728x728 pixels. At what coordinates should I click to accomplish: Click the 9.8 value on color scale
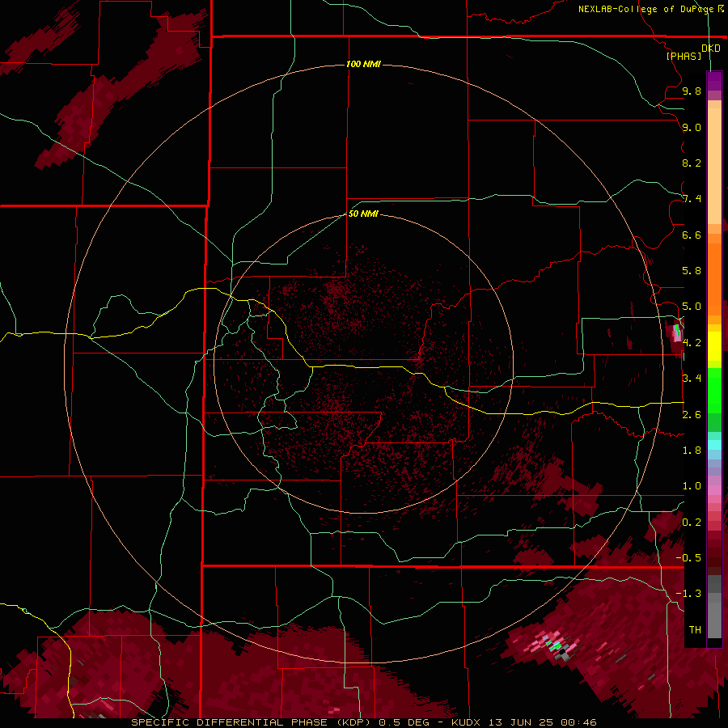click(x=692, y=91)
